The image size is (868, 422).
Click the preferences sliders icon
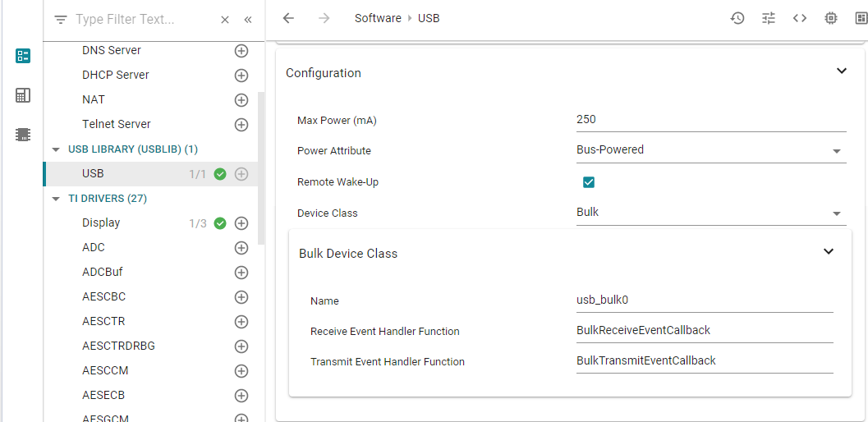[769, 18]
